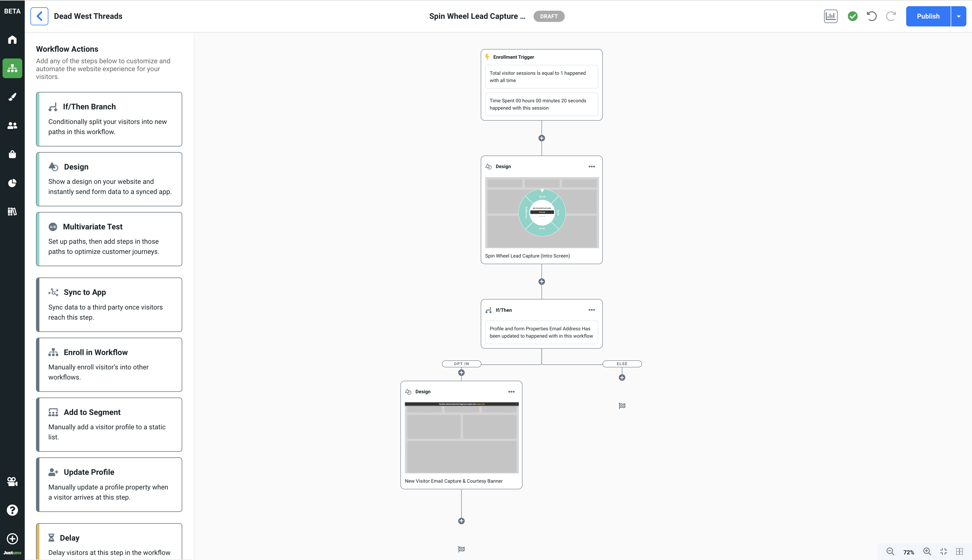Image resolution: width=972 pixels, height=560 pixels.
Task: Open the Spin Wheel Lead Capture thumbnail
Action: (541, 212)
